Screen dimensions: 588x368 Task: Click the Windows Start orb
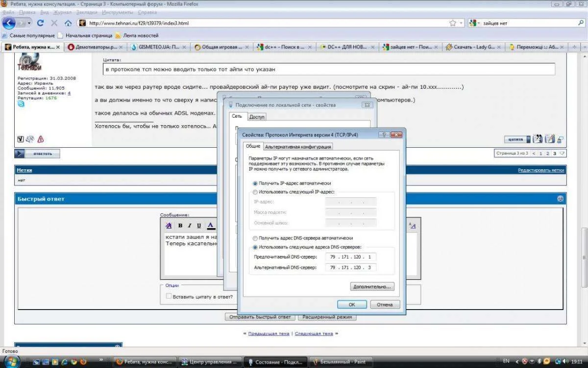pos(11,362)
